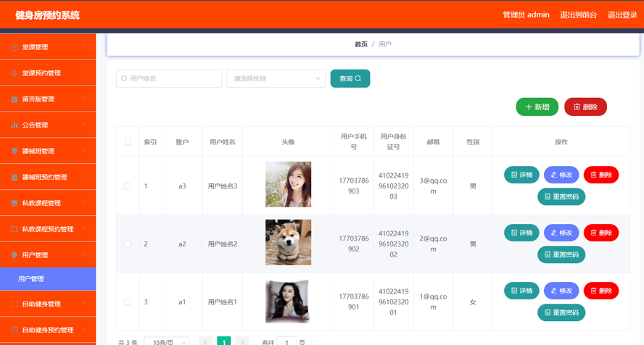
Task: Click the trash icon on the top 删除 button
Action: (577, 107)
